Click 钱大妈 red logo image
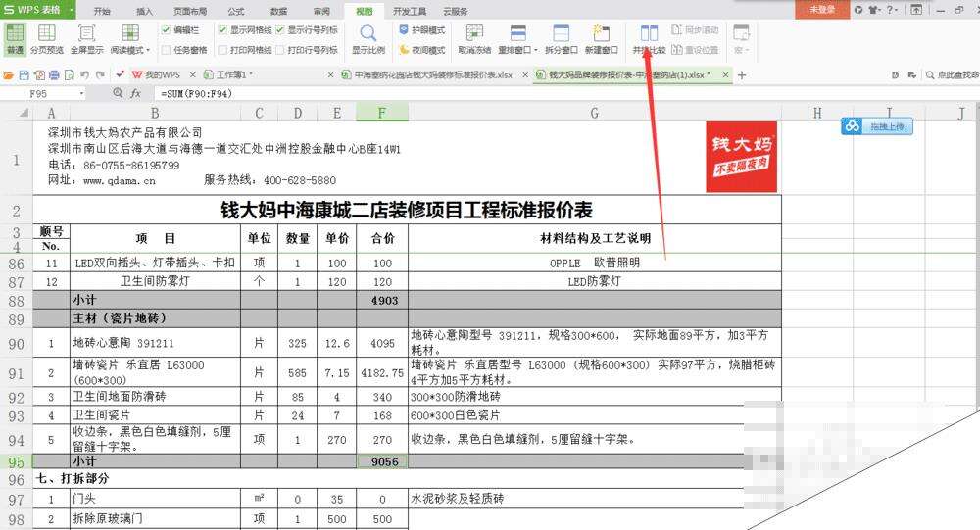The height and width of the screenshot is (530, 980). point(741,157)
